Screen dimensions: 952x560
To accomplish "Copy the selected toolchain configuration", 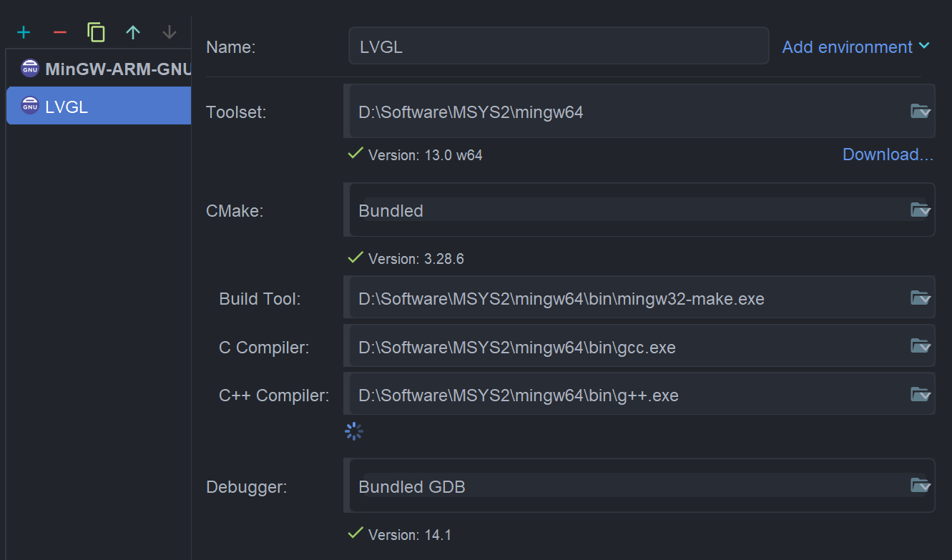I will 97,32.
